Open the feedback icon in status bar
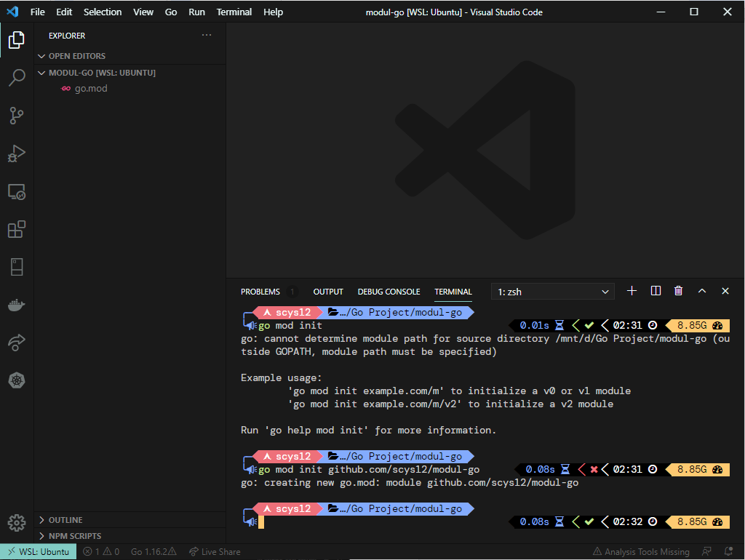This screenshot has height=560, width=745. pos(706,551)
